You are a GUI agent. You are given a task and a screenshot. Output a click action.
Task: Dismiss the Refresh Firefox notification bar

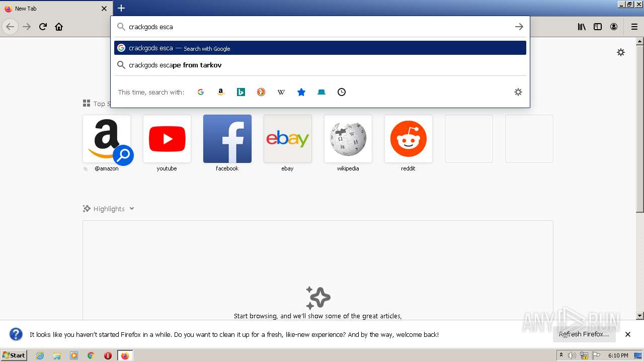pos(628,334)
